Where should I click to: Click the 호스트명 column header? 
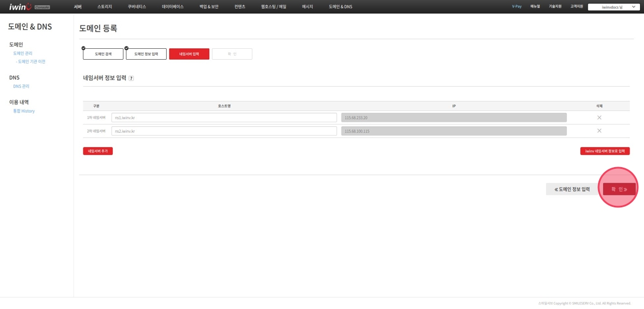(x=224, y=106)
